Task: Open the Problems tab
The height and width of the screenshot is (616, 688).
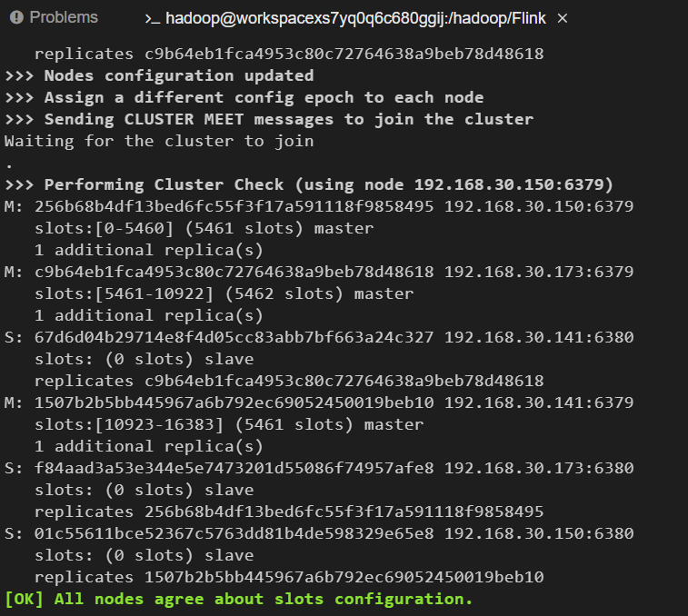Action: pyautogui.click(x=54, y=17)
